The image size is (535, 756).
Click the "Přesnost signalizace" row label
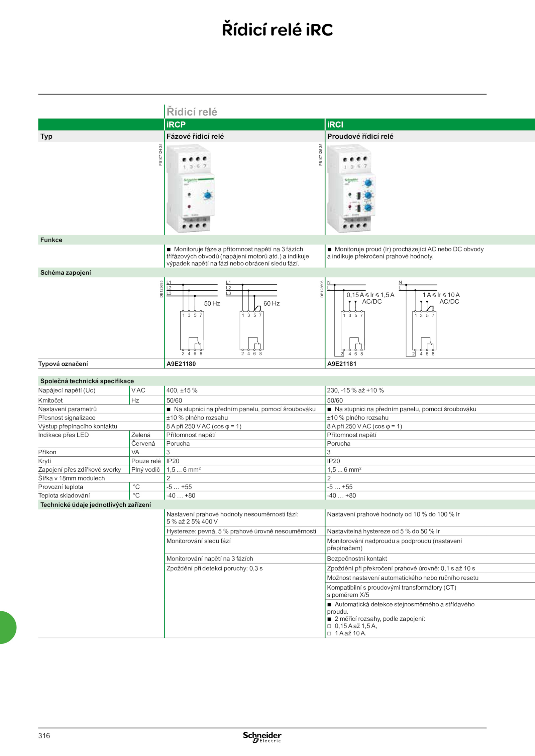[67, 418]
